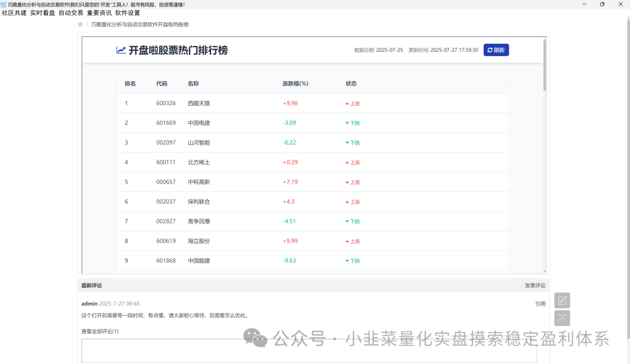Select stock name 保利联合
Image resolution: width=630 pixels, height=364 pixels.
(199, 202)
